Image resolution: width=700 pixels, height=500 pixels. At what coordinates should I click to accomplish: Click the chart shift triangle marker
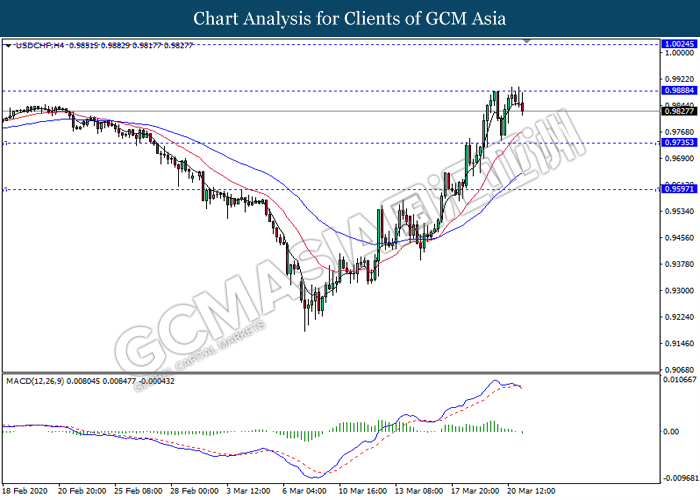[x=527, y=41]
